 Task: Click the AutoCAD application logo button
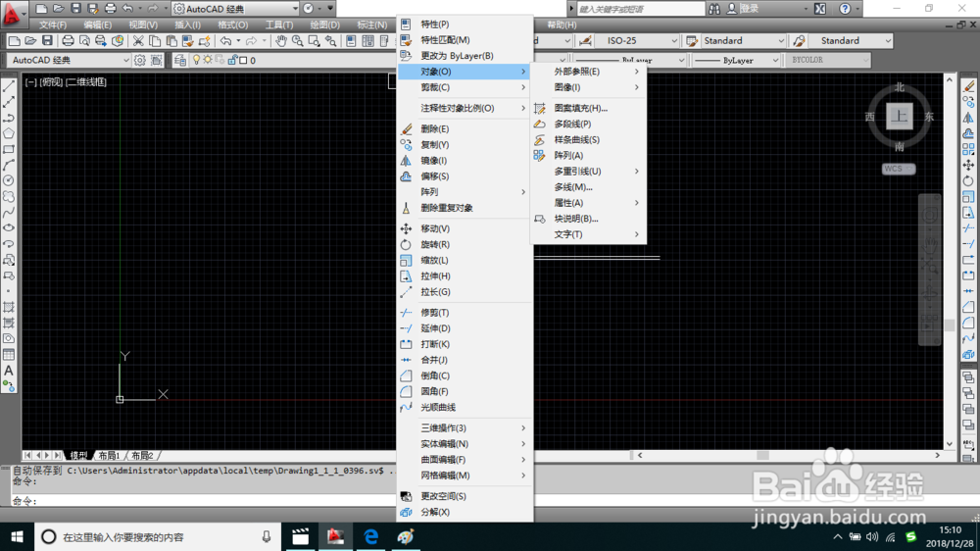click(x=13, y=13)
